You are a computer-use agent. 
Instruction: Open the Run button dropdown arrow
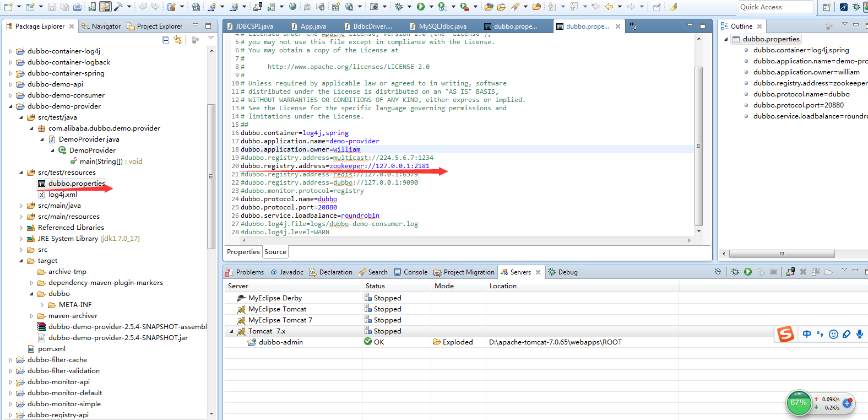coord(431,7)
